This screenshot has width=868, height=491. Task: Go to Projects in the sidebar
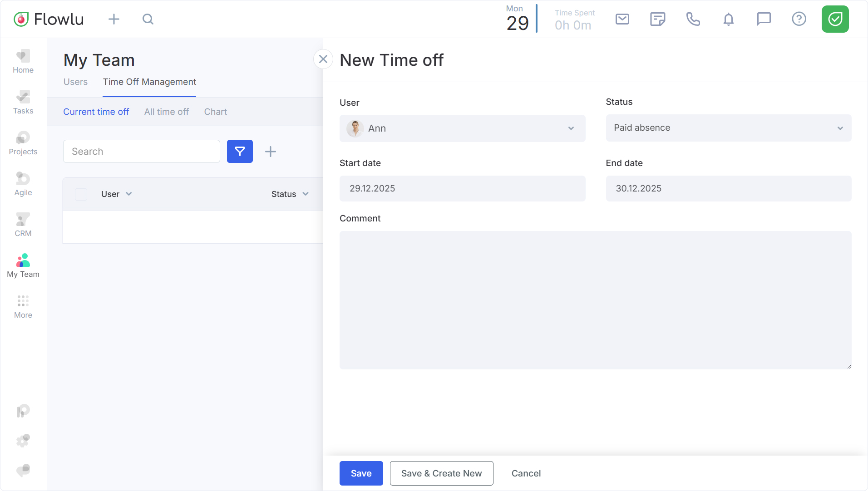[x=23, y=143]
